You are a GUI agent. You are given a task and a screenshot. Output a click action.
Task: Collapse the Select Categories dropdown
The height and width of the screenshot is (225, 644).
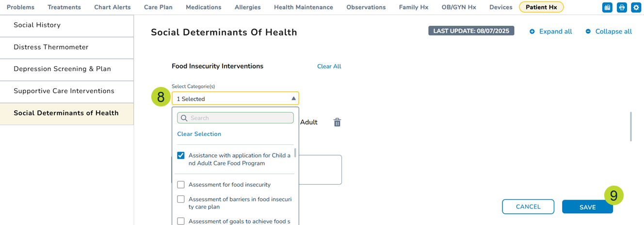click(293, 99)
